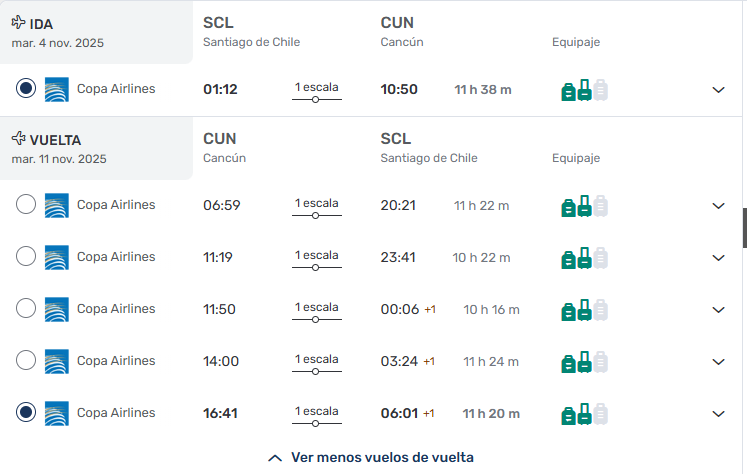Click the airplane icon beside IDA
747x474 pixels.
(18, 22)
